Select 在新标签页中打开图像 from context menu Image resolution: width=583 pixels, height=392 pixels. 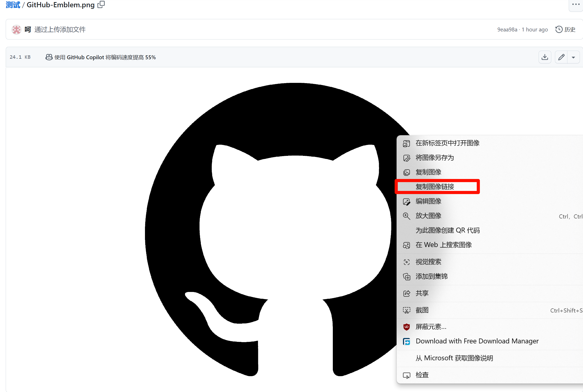(x=490, y=143)
